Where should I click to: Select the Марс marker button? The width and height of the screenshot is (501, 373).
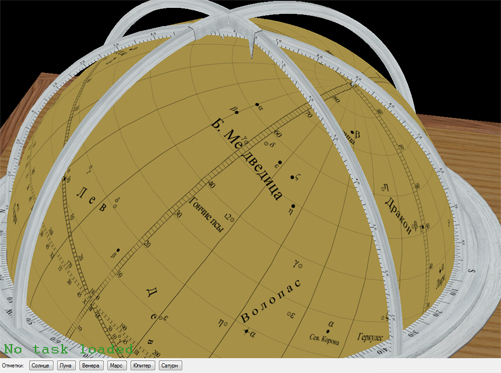click(116, 366)
